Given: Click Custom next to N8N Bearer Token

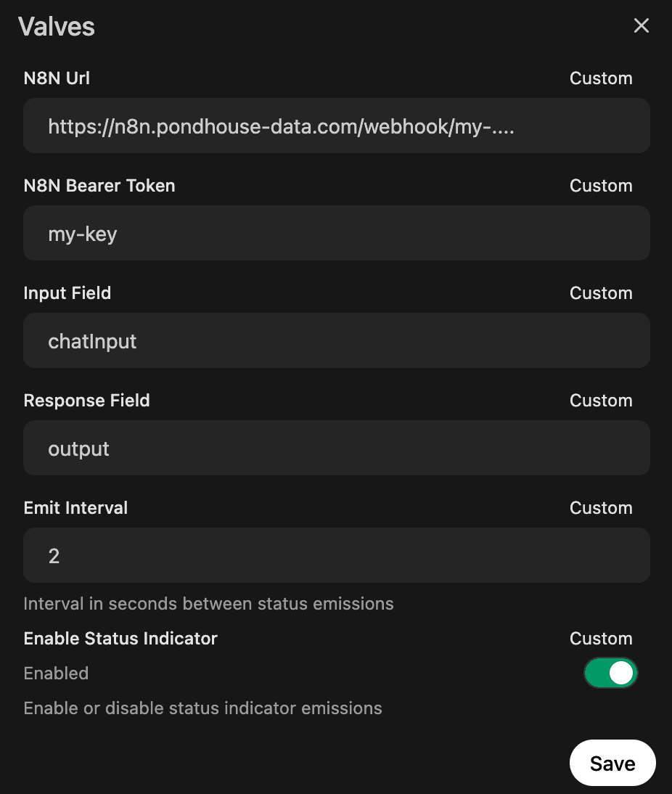Looking at the screenshot, I should 601,185.
